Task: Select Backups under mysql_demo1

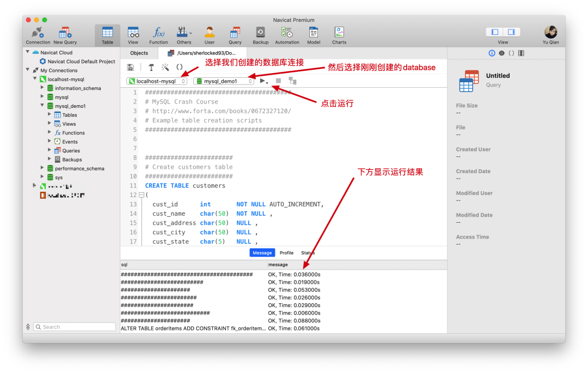Action: [72, 160]
